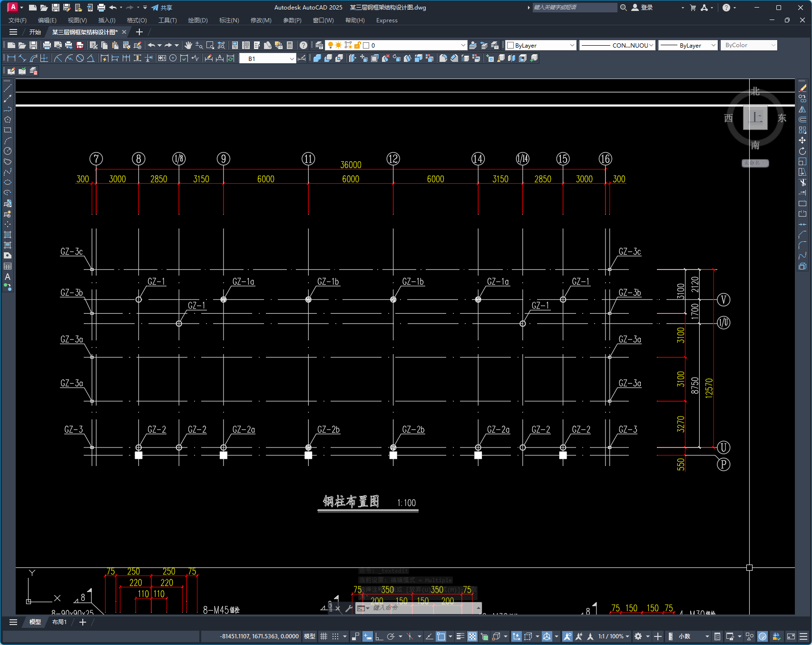Select the Table tool

point(8,266)
